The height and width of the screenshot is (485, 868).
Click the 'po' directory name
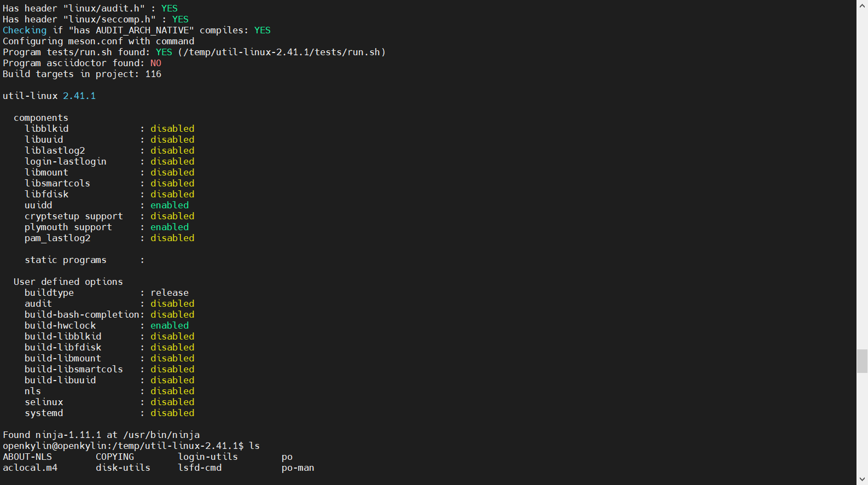pos(287,457)
